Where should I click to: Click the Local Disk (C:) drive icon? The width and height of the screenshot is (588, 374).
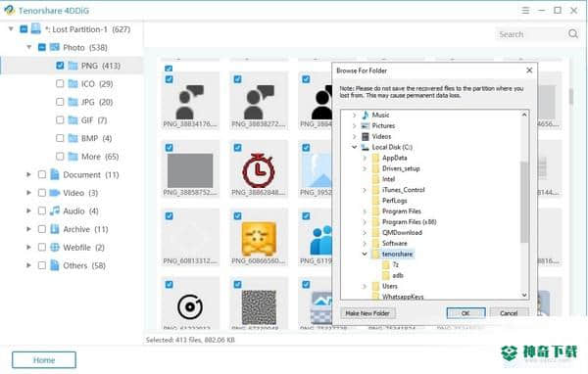pos(365,147)
